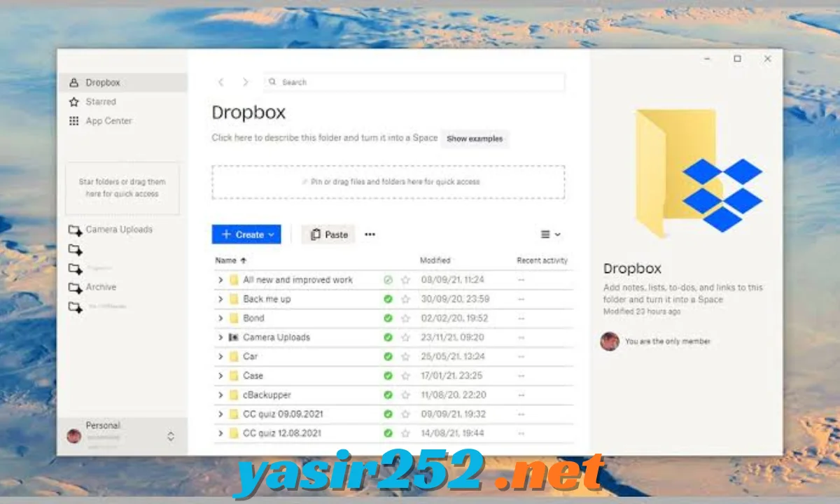This screenshot has width=840, height=504.
Task: Open the three-dot more options menu
Action: pos(370,234)
